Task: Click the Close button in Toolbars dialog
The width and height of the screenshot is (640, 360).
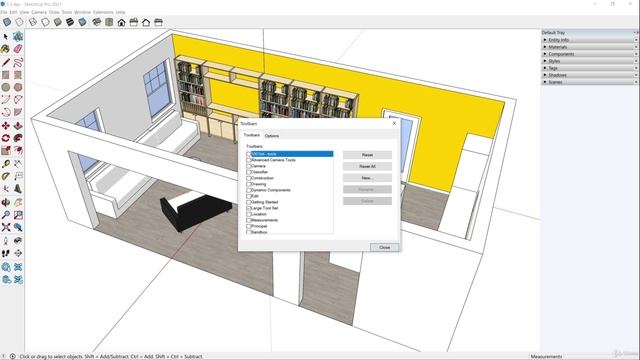Action: pyautogui.click(x=384, y=247)
